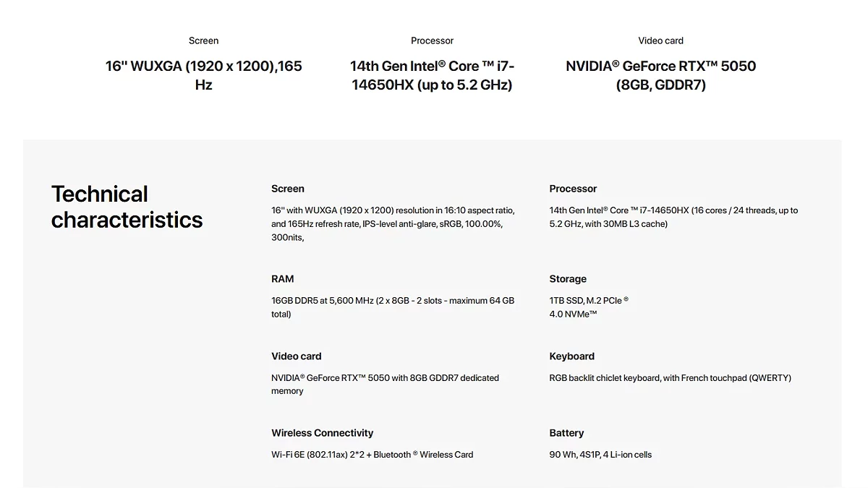
Task: Select the "Wireless Connectivity" heading
Action: tap(322, 433)
